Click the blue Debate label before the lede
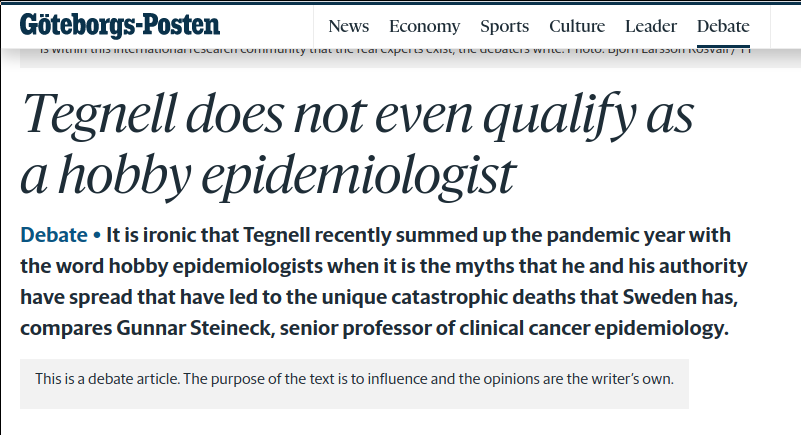The width and height of the screenshot is (801, 435). [x=54, y=236]
